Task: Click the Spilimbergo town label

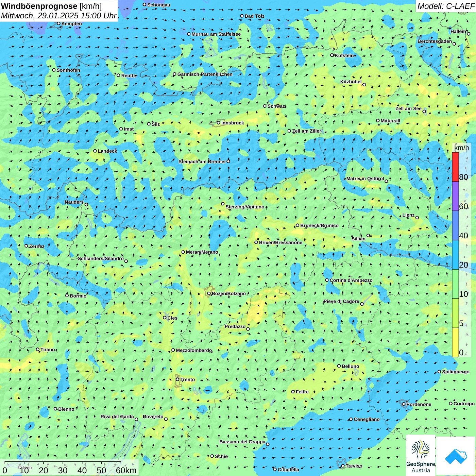Action: [x=456, y=372]
